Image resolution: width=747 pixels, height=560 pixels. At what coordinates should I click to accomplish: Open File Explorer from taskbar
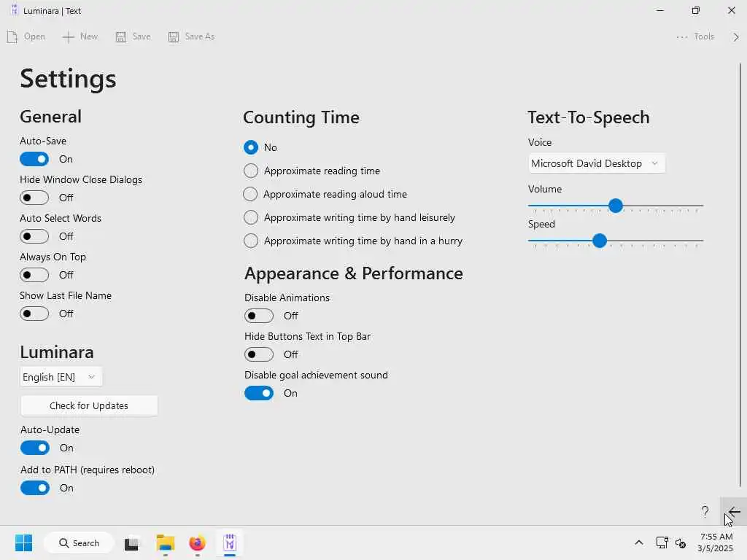click(x=166, y=542)
